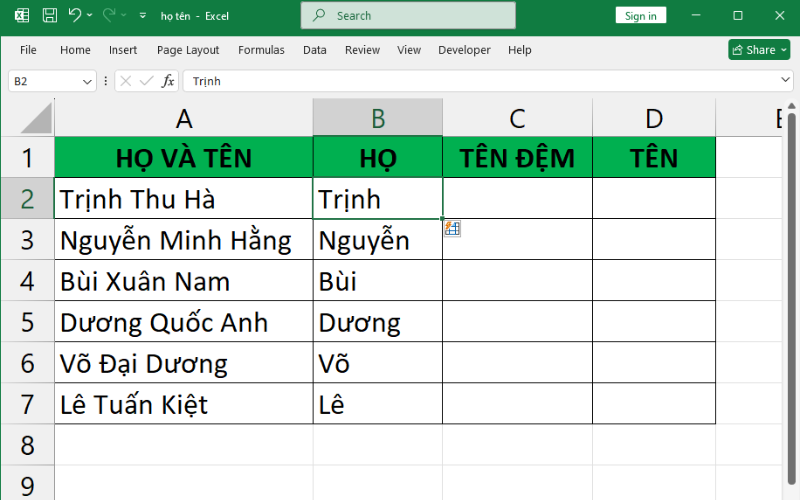Select row 3 header
The image size is (800, 500).
(27, 240)
